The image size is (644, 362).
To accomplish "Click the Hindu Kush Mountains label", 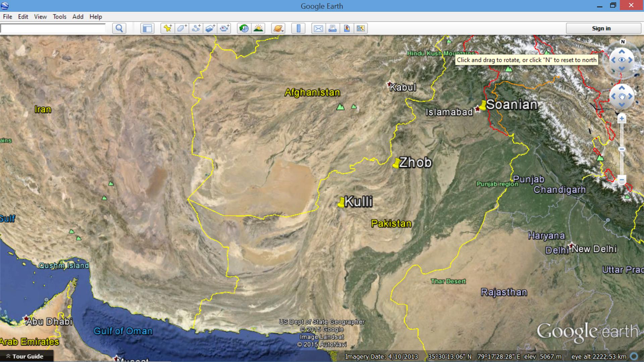I will coord(441,53).
